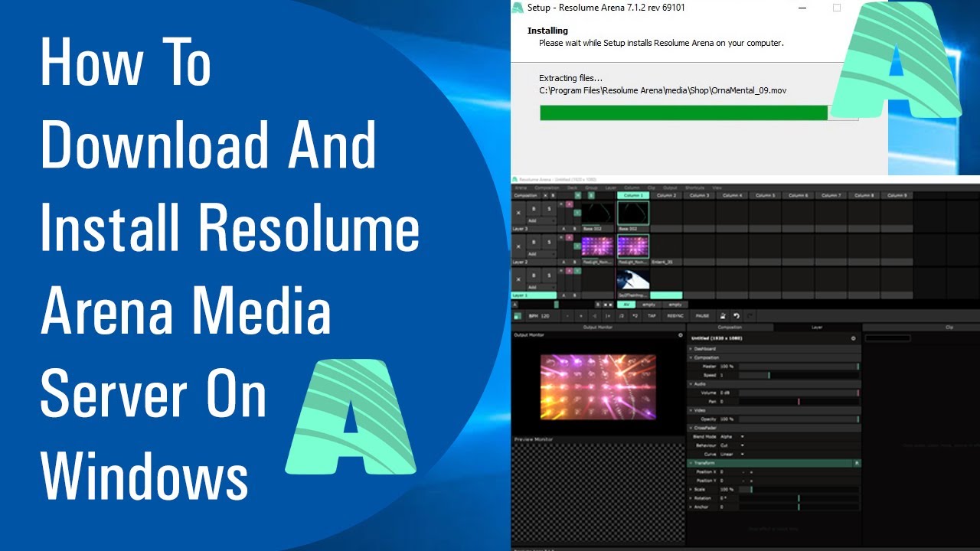Adjust the Opacity slider
980x551 pixels.
click(x=799, y=419)
